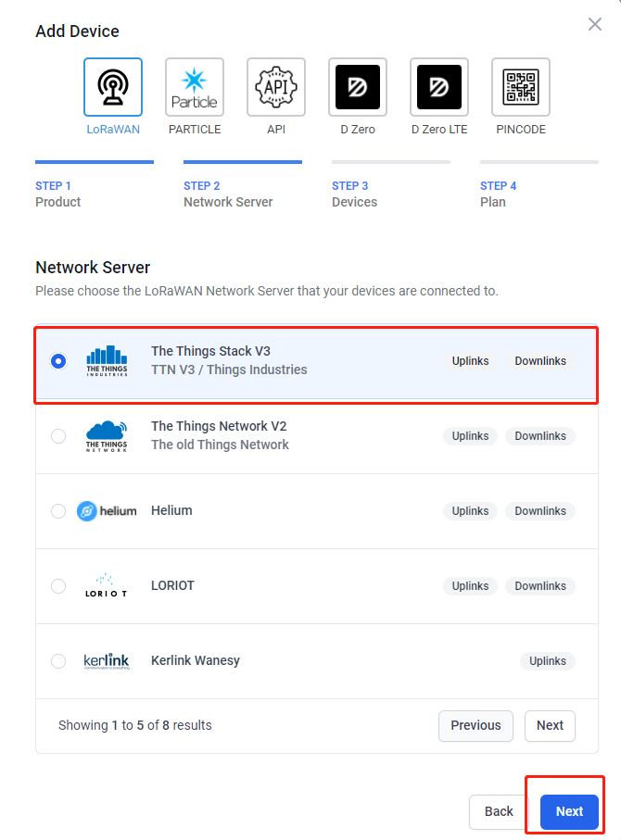Select the PINCODE QR code icon
Image resolution: width=621 pixels, height=840 pixels.
click(x=521, y=87)
